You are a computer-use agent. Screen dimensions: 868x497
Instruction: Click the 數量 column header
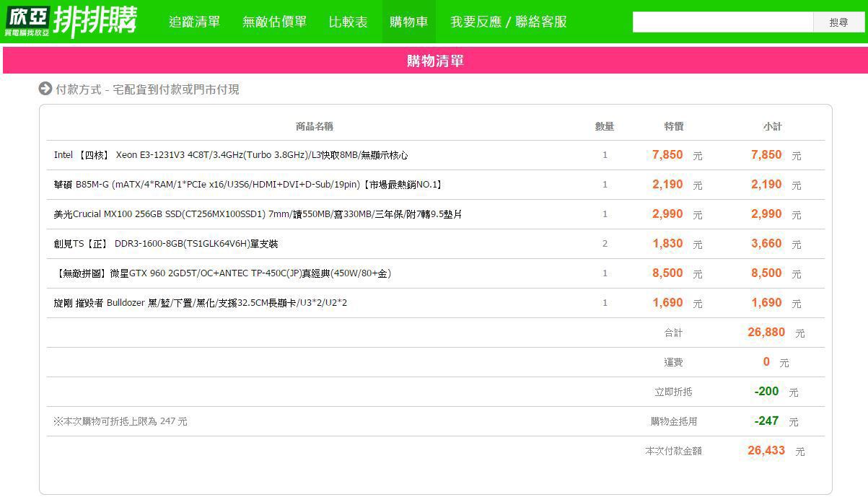coord(605,126)
